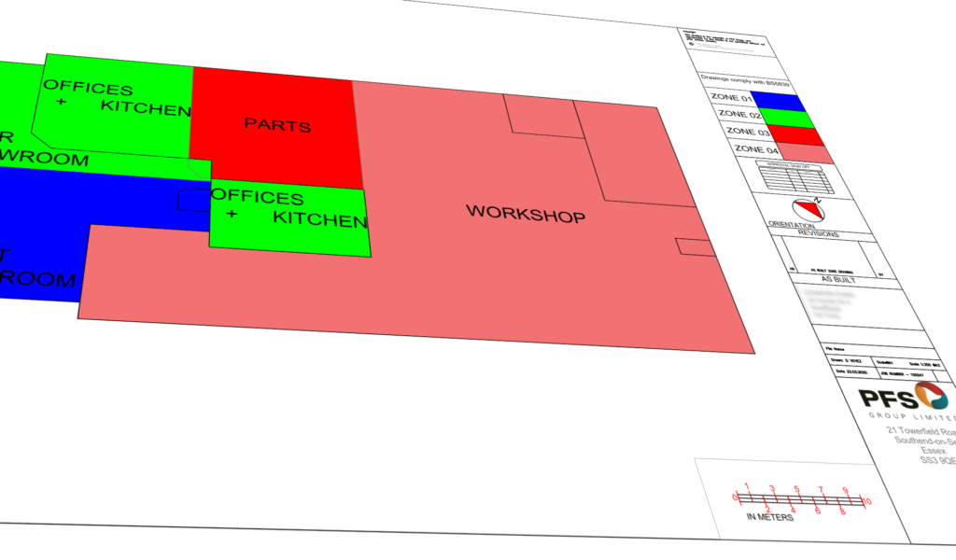Click the plus symbol in lower Offices + Kitchen

(232, 215)
